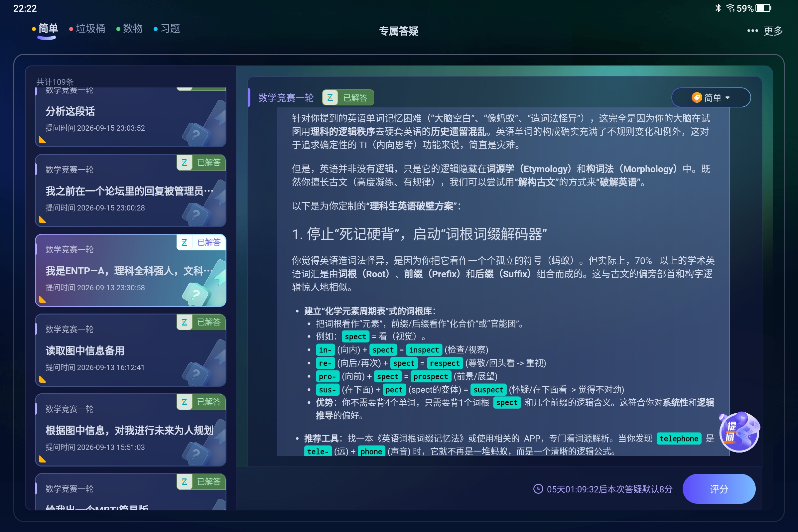Viewport: 798px width, 532px height.
Task: Click the 评分 button
Action: pos(719,489)
